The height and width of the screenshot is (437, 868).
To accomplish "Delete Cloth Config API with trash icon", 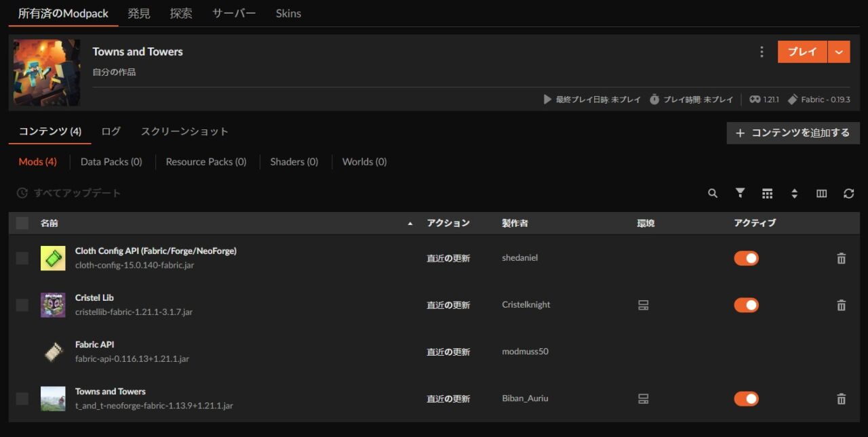I will (x=842, y=258).
